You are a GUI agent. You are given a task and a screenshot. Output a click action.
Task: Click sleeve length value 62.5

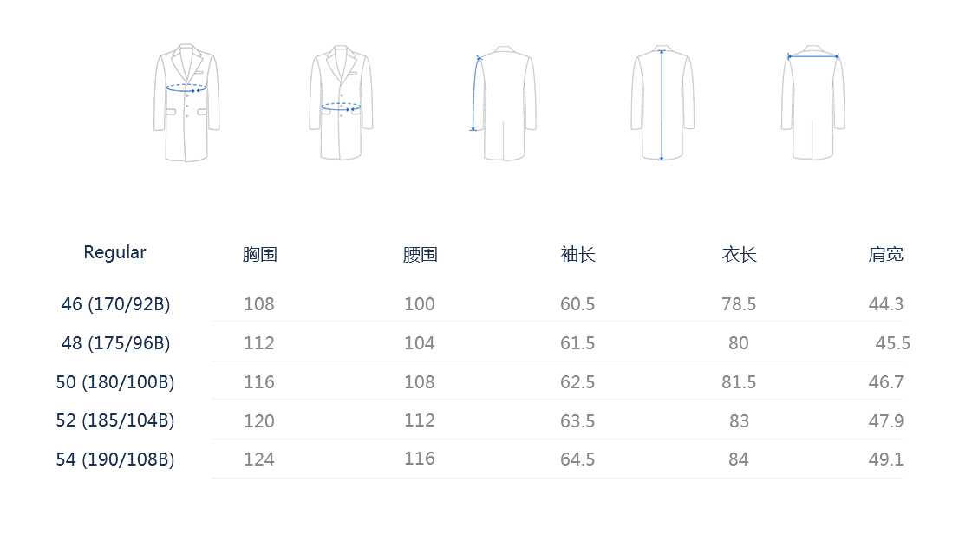click(577, 382)
